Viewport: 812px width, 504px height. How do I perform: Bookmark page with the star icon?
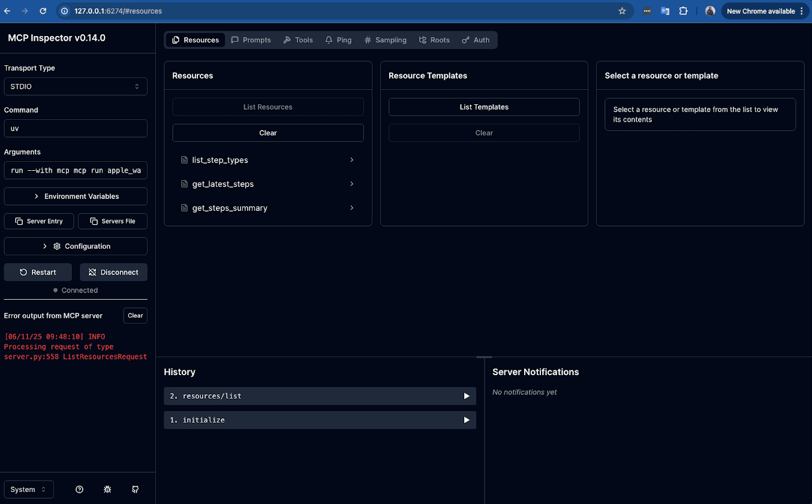(x=622, y=11)
